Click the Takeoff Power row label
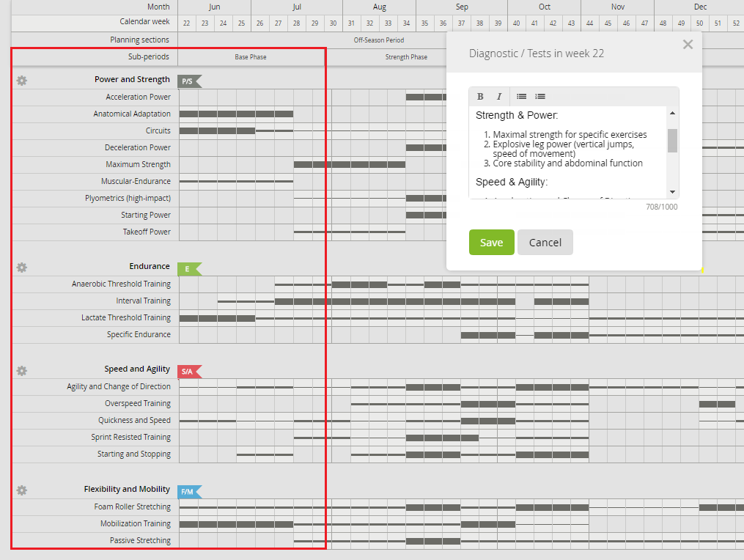 point(147,232)
